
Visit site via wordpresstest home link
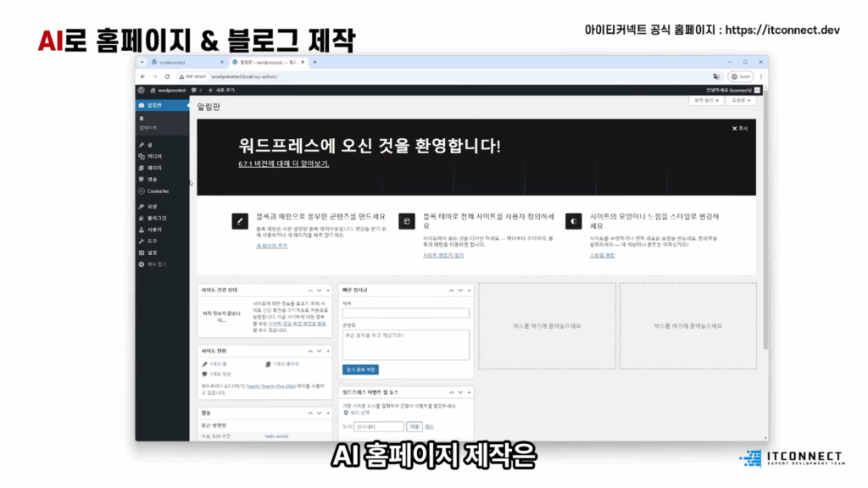[169, 90]
